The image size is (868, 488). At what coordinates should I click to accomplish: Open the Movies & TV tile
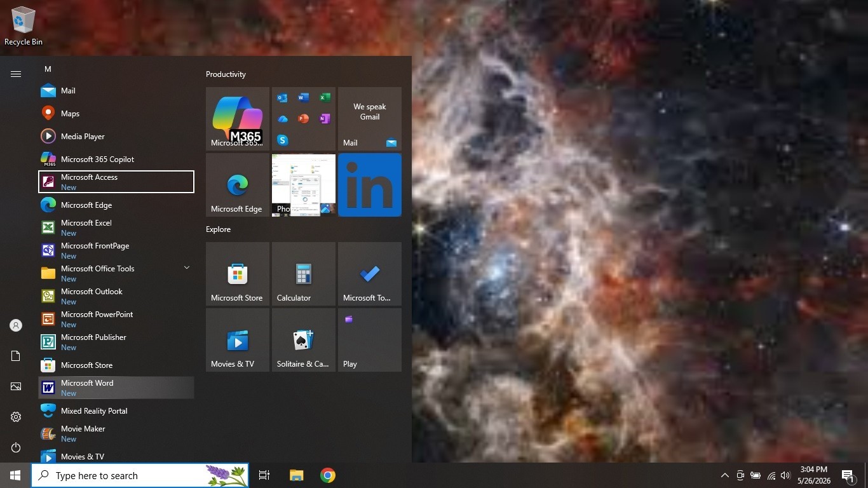238,340
